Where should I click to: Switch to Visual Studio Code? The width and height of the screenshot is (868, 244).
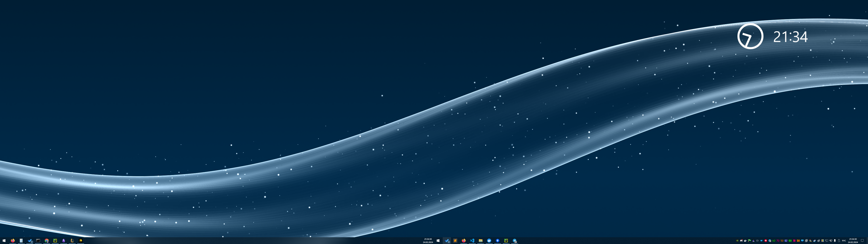click(x=472, y=241)
